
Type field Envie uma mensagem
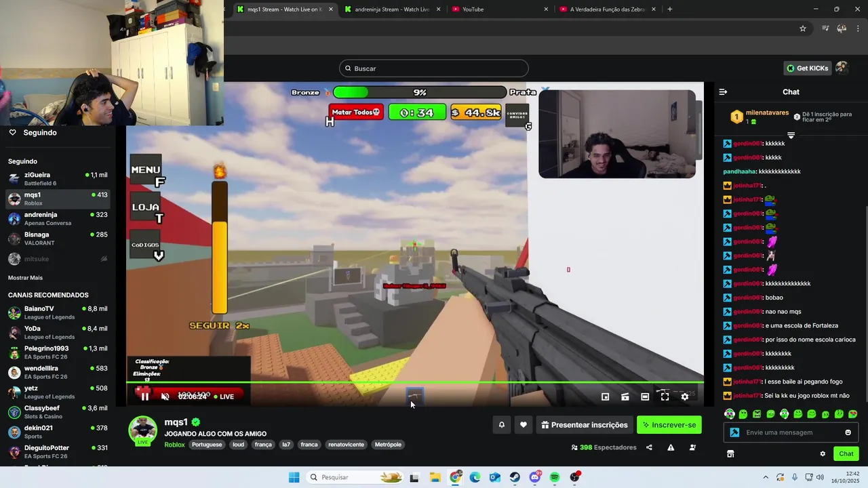pos(792,432)
